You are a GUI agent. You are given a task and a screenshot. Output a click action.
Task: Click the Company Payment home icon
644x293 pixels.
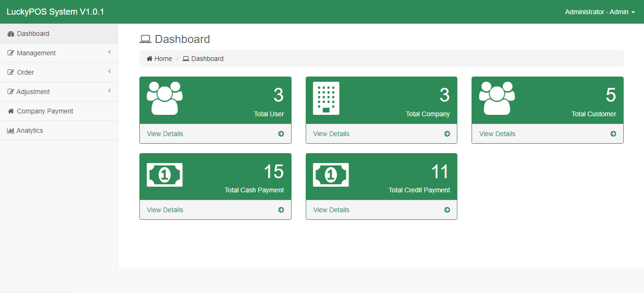tap(11, 111)
